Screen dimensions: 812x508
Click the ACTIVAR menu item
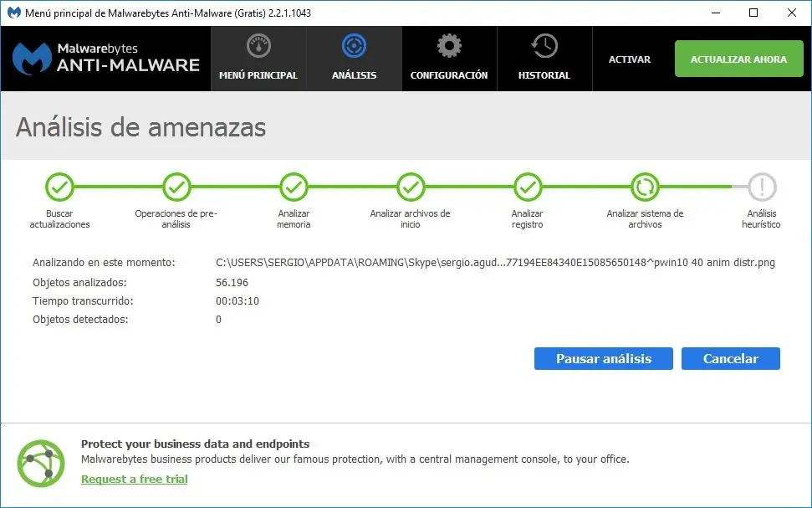pos(629,59)
